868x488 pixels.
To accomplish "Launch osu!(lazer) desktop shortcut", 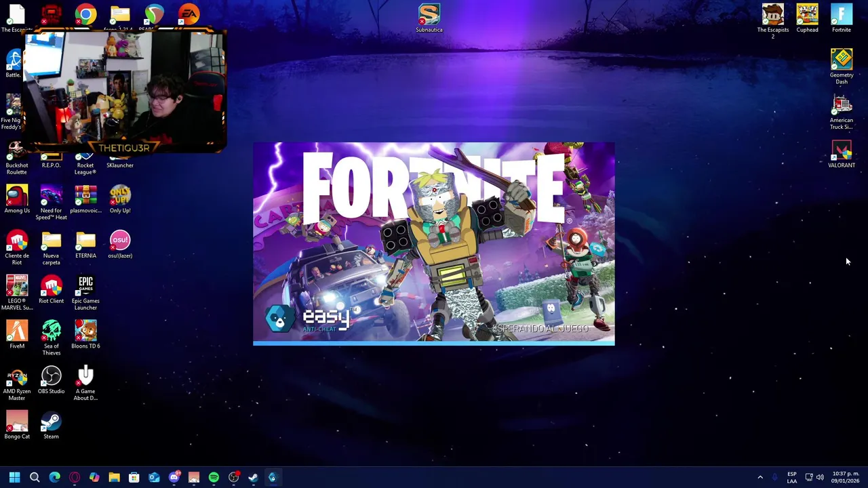I will click(x=120, y=245).
